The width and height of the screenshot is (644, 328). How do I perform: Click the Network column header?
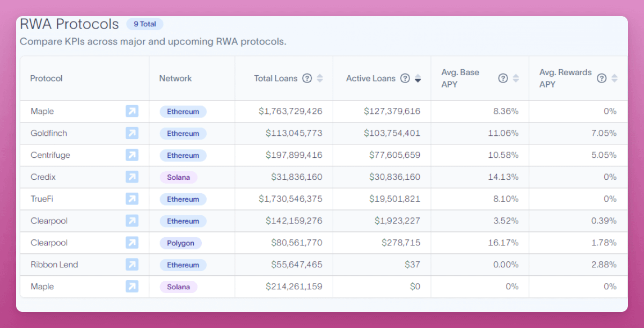coord(175,78)
